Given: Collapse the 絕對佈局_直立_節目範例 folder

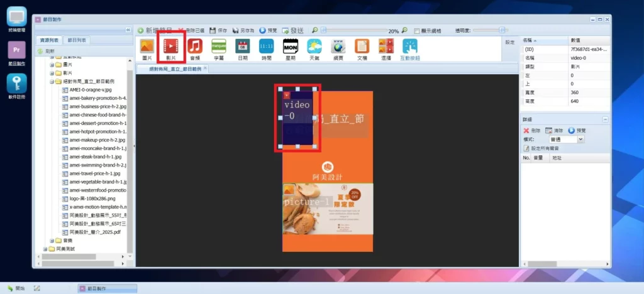Looking at the screenshot, I should [52, 81].
